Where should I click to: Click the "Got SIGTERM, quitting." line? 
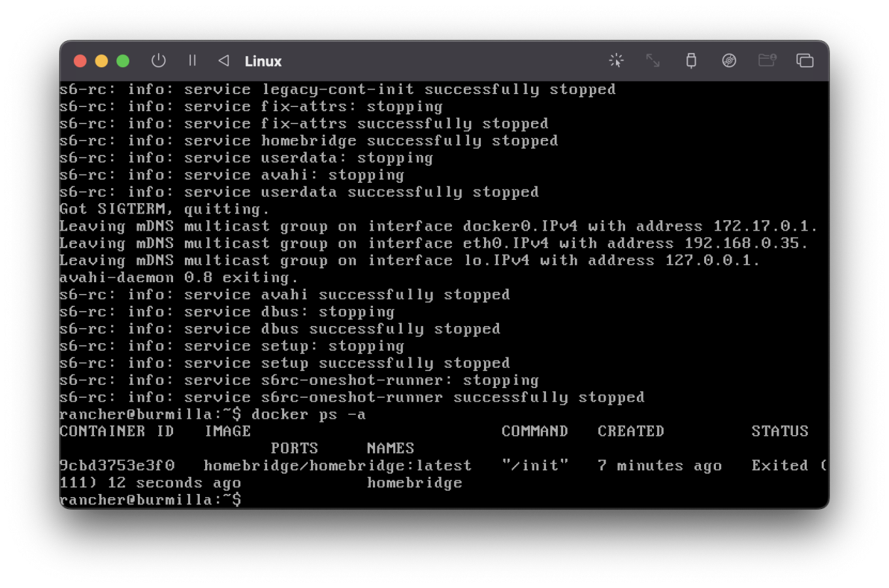(x=164, y=209)
